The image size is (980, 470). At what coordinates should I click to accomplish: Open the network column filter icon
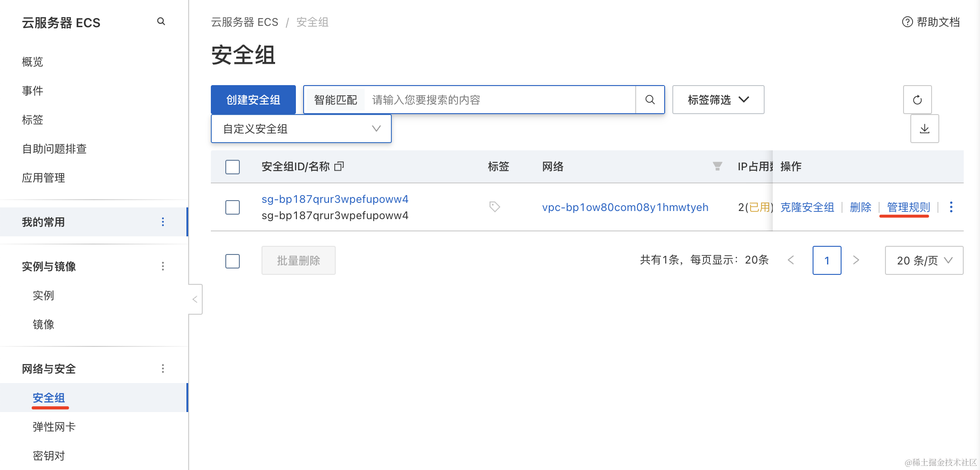click(x=717, y=167)
